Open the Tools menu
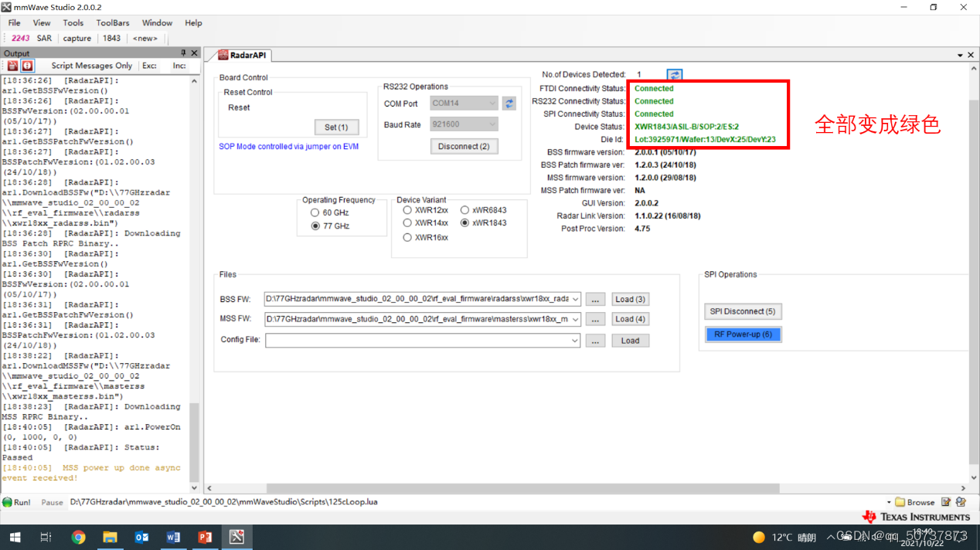 click(73, 23)
